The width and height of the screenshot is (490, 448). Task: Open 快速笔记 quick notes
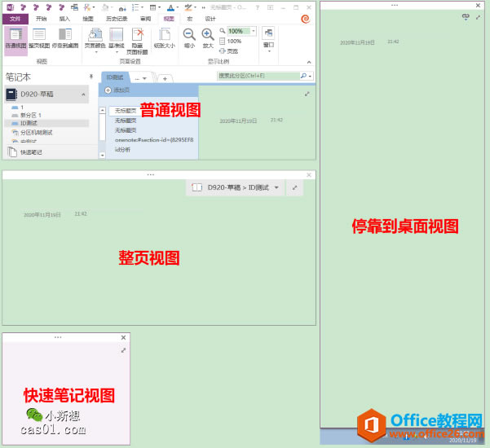coord(25,152)
